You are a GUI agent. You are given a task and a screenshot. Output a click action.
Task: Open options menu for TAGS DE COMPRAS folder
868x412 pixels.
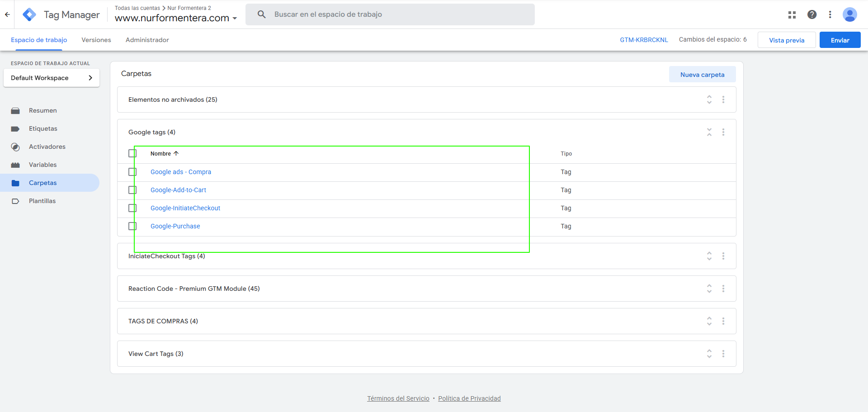point(723,321)
